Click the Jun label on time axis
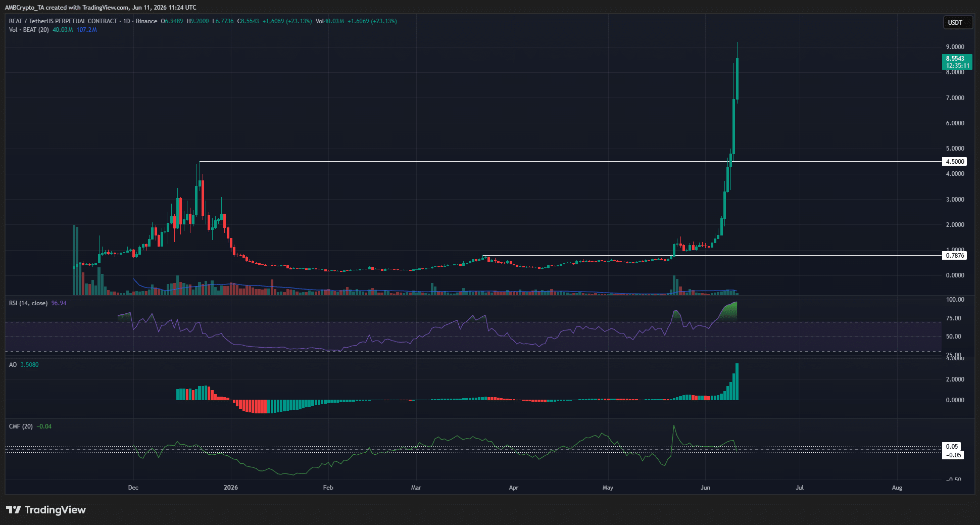The width and height of the screenshot is (980, 525). 706,488
